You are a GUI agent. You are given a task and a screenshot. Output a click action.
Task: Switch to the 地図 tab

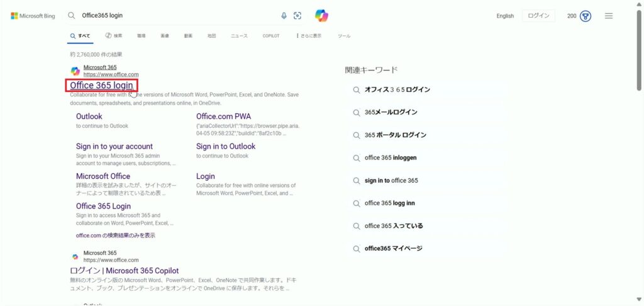pyautogui.click(x=211, y=36)
